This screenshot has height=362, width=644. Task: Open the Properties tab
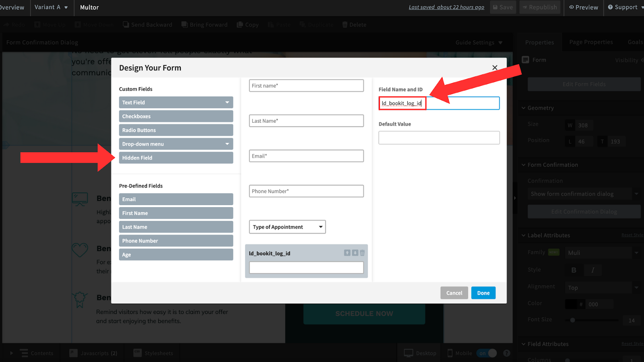539,42
